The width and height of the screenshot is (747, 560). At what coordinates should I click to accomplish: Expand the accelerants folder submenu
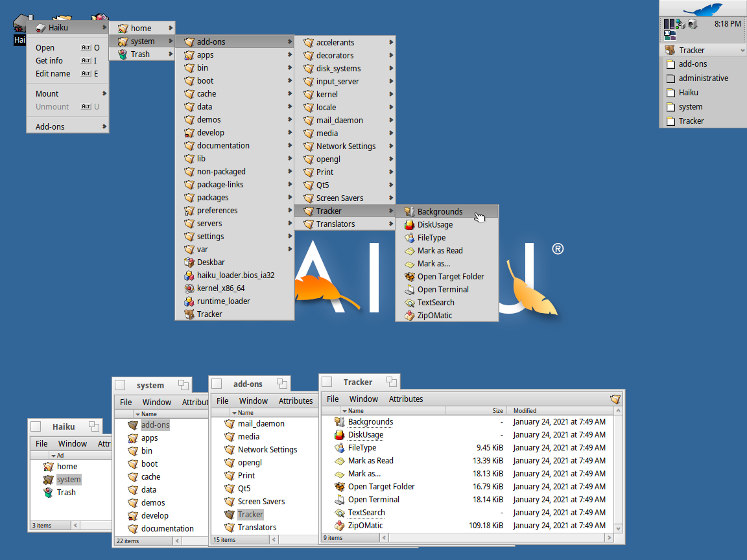tap(390, 42)
